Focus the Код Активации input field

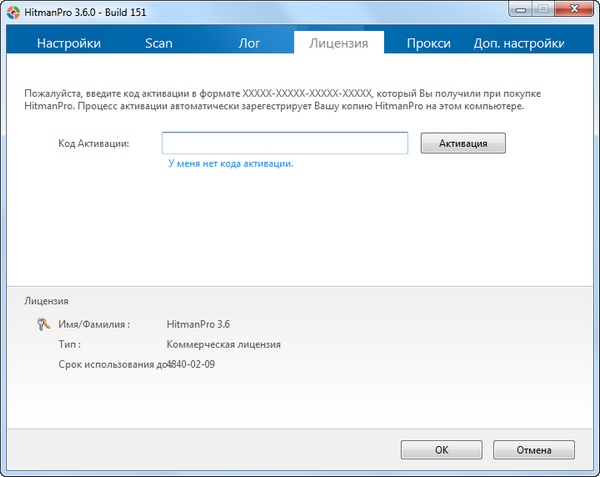[284, 143]
